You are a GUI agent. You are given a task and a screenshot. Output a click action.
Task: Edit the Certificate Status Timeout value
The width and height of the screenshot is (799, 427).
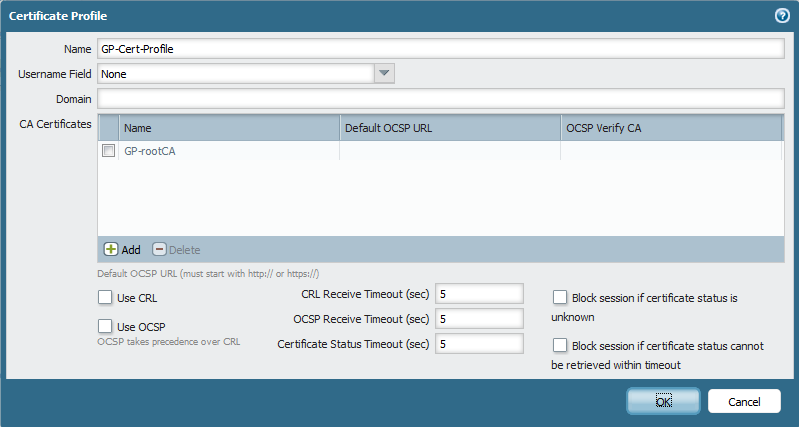(479, 344)
